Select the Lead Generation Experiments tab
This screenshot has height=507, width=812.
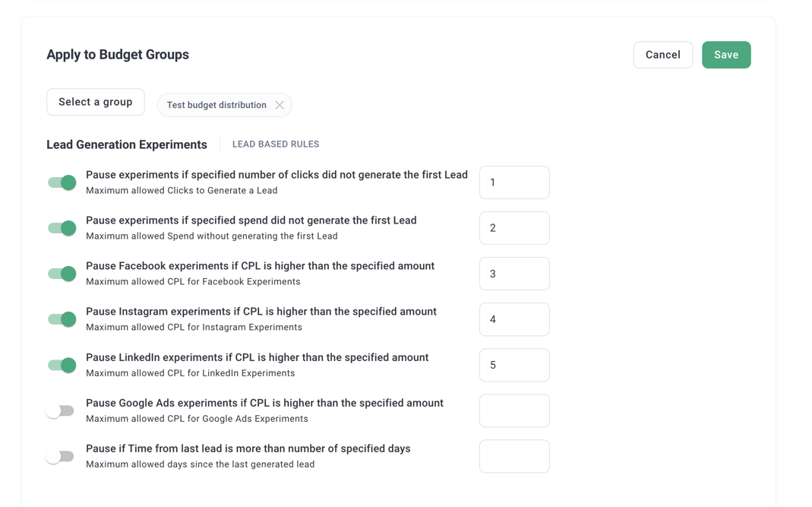[x=127, y=144]
